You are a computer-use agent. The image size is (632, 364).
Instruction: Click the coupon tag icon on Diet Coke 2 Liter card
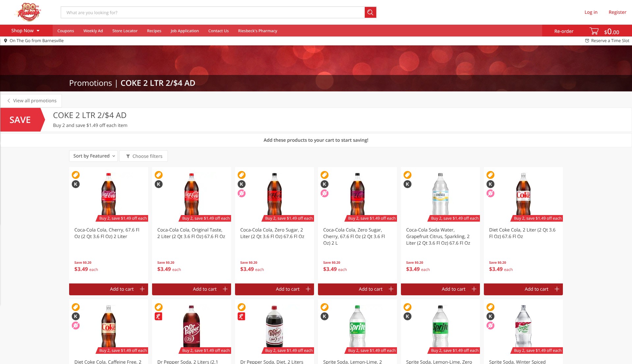tap(490, 175)
